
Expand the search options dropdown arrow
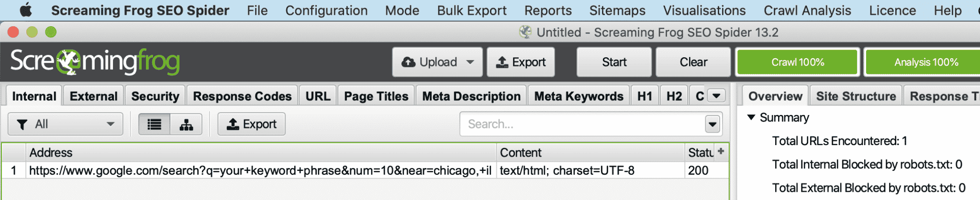[713, 125]
